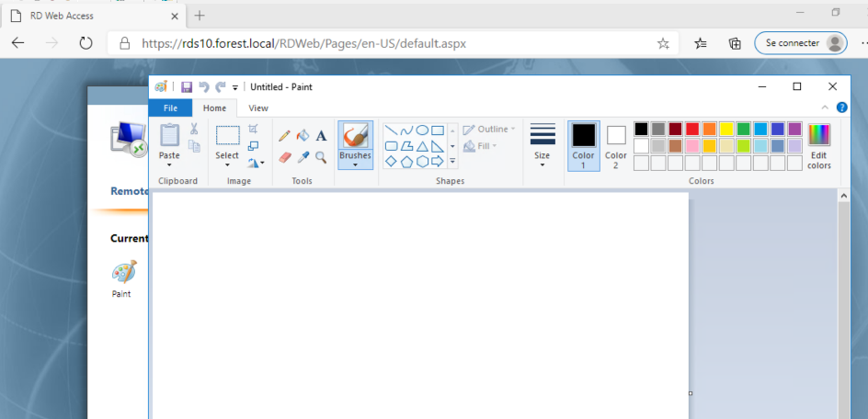The height and width of the screenshot is (419, 868).
Task: Expand the Shapes gallery more arrow
Action: tap(452, 162)
